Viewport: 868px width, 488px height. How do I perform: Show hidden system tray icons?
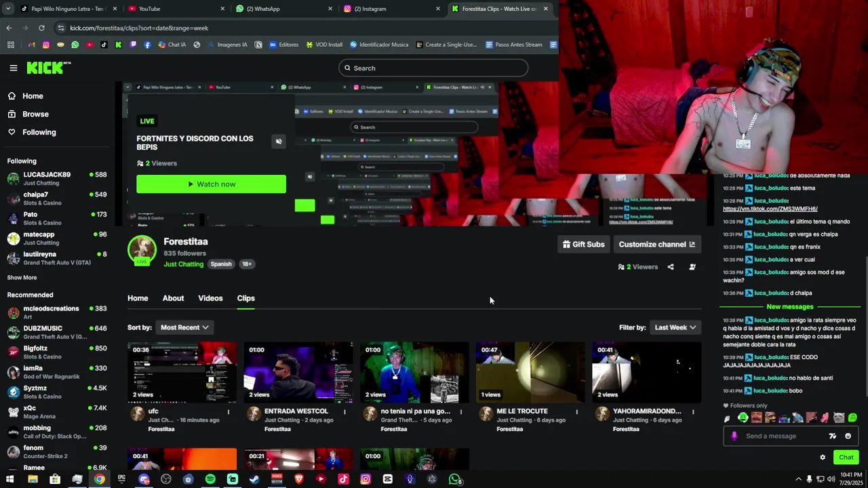798,479
